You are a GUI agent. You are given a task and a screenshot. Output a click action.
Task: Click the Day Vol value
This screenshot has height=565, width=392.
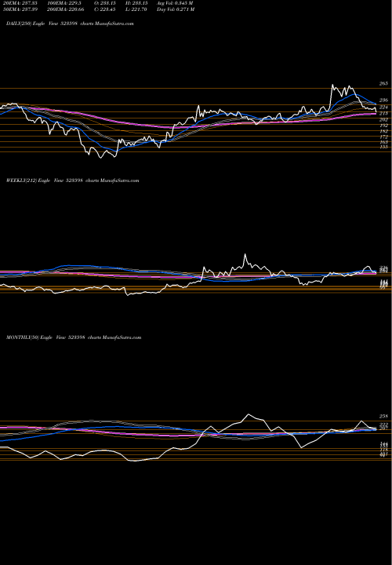click(x=176, y=9)
